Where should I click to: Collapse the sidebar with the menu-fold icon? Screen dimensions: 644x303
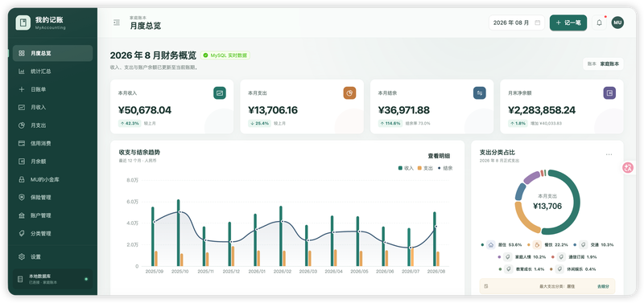(117, 23)
